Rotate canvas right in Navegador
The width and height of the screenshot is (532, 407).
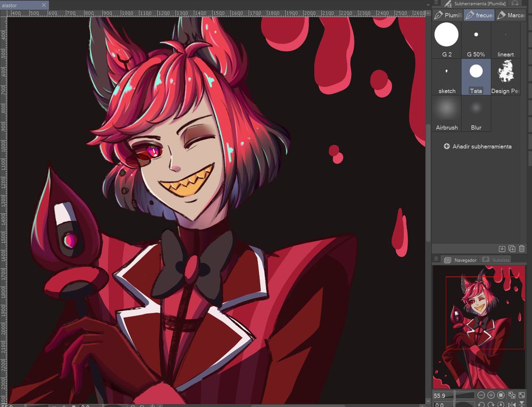[x=491, y=404]
